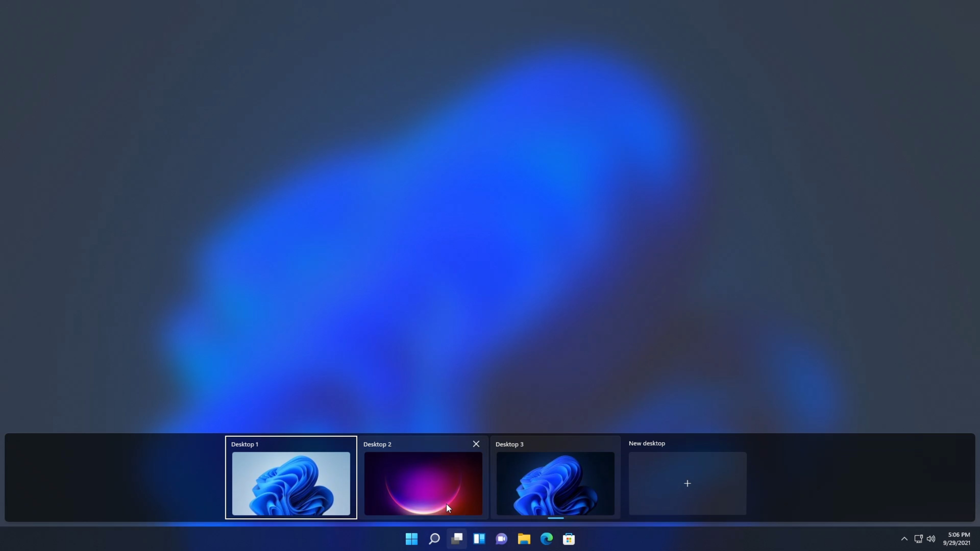980x551 pixels.
Task: Open taskbar Search
Action: (434, 539)
